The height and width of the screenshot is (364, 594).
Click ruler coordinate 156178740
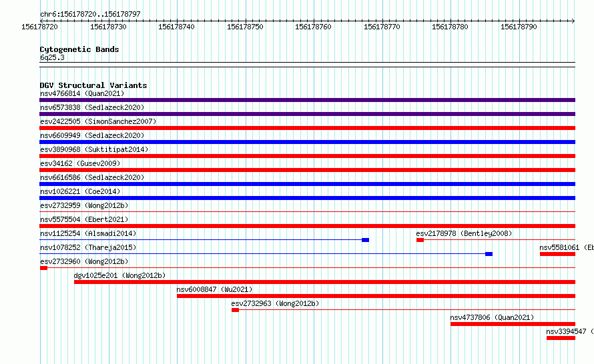pos(177,27)
